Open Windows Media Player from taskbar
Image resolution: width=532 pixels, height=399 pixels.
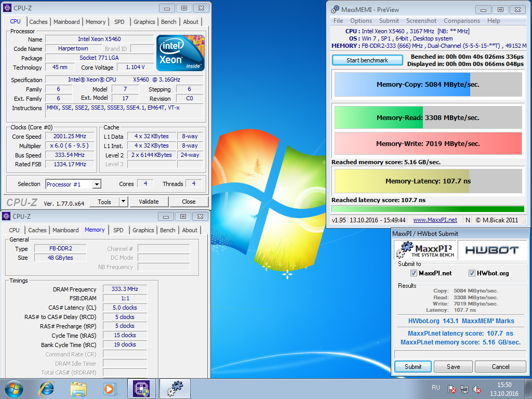coord(110,389)
